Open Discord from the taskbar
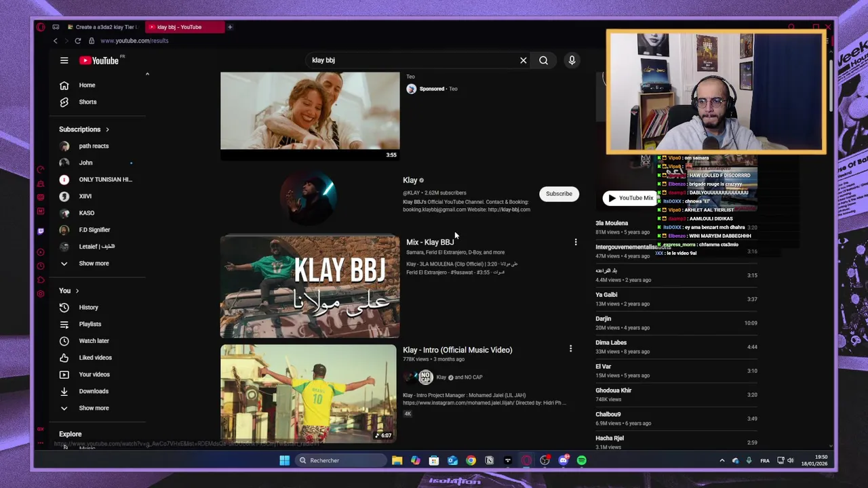This screenshot has width=868, height=488. [x=564, y=460]
